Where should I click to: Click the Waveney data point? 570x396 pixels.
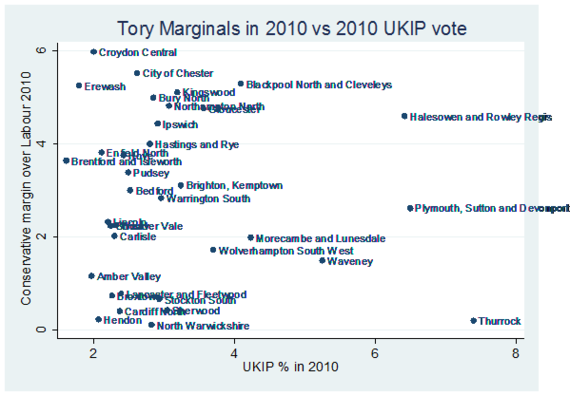click(322, 260)
